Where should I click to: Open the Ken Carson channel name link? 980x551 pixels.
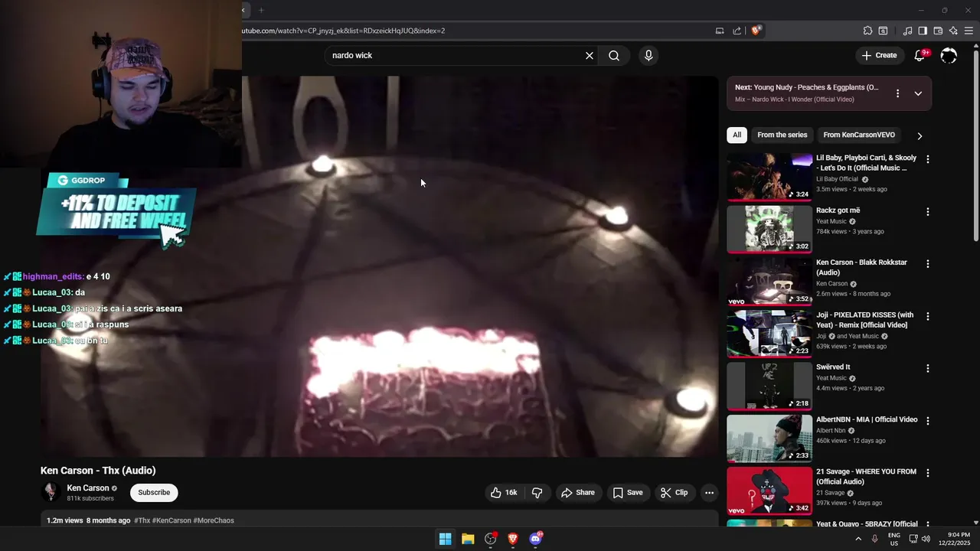point(88,488)
